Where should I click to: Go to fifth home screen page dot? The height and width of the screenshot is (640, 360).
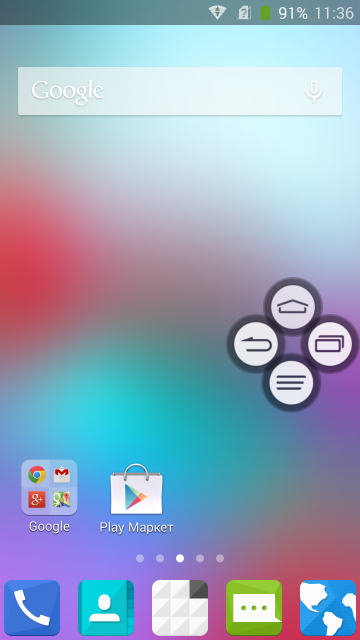(x=220, y=558)
